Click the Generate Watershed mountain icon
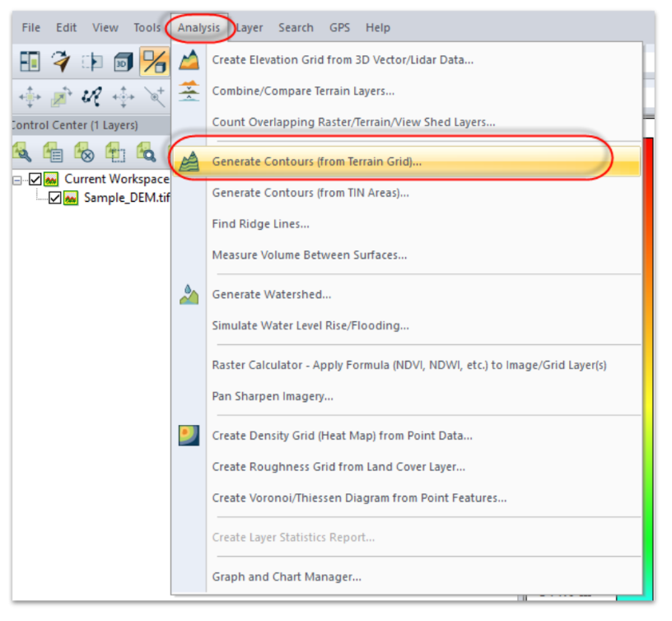 click(x=188, y=292)
